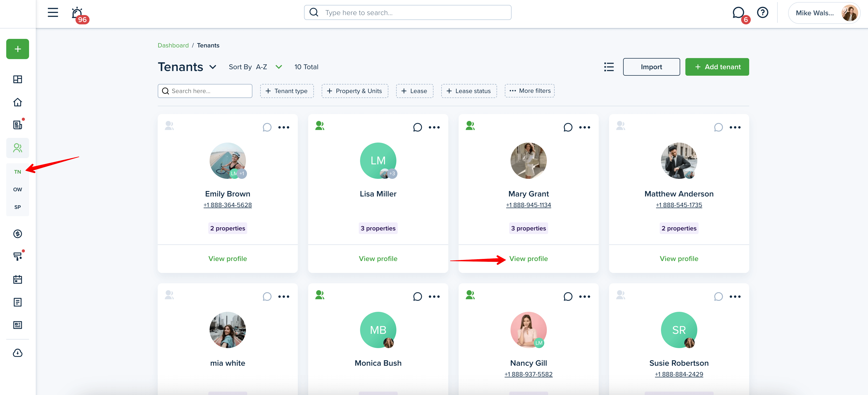Open Accounting dollar icon in sidebar
868x395 pixels.
[x=18, y=234]
